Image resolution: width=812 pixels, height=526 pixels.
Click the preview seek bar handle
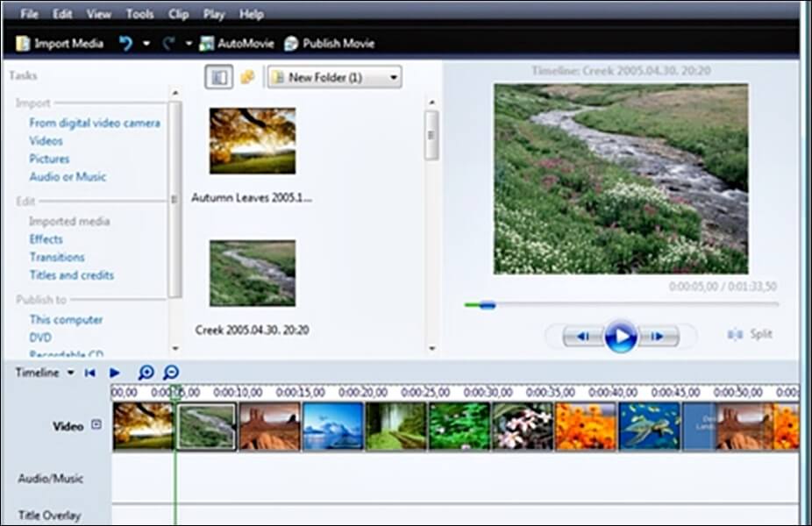point(488,305)
